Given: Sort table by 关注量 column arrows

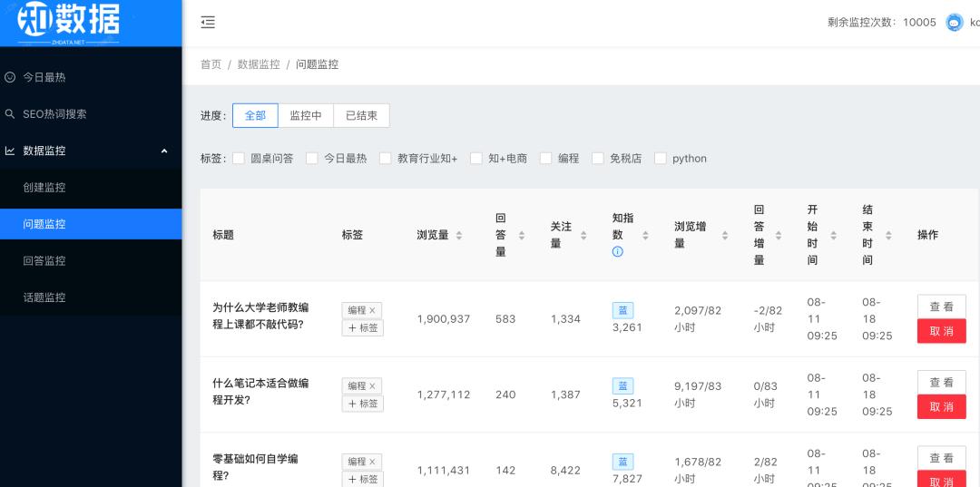Looking at the screenshot, I should point(583,236).
